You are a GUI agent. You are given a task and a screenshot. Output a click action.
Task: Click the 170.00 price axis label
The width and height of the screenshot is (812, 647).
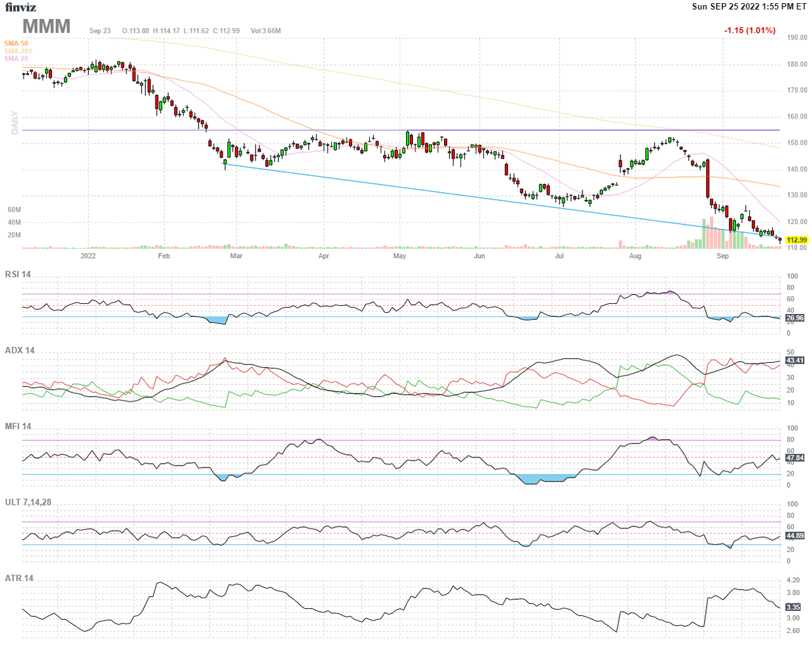797,90
